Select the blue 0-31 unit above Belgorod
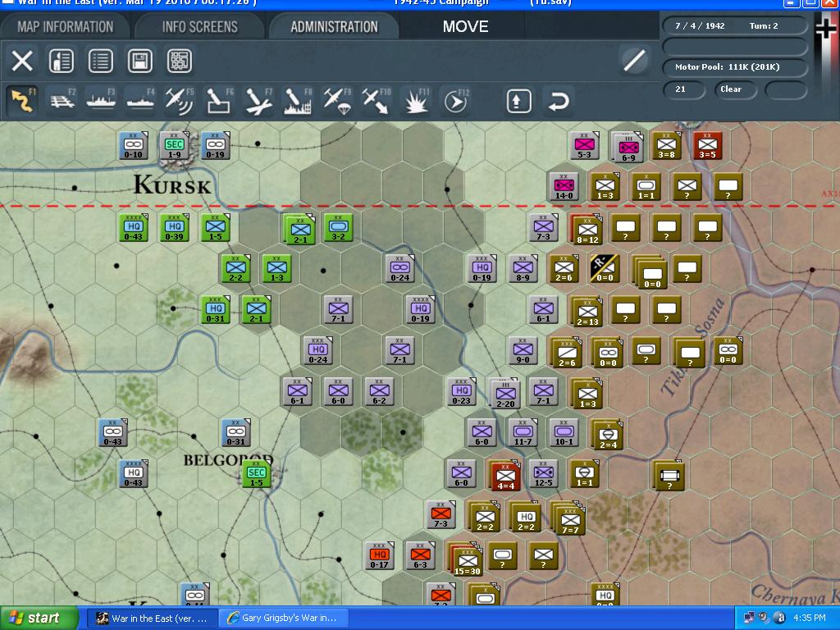Screen dimensions: 840x630 coord(235,433)
